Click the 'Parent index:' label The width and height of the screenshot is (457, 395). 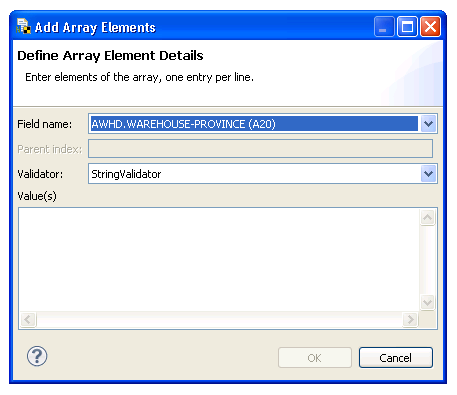coord(49,149)
